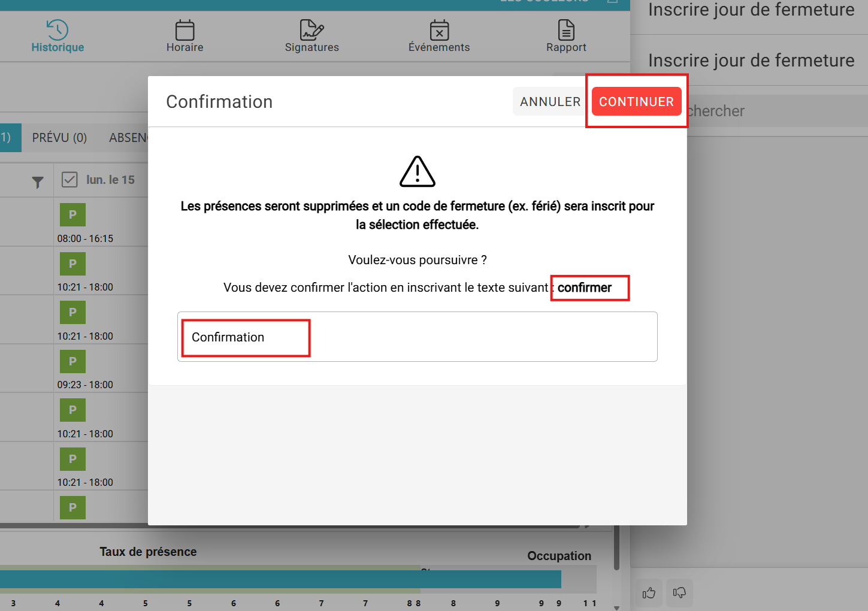The image size is (868, 611).
Task: Click the thumbs down feedback icon
Action: click(x=679, y=593)
